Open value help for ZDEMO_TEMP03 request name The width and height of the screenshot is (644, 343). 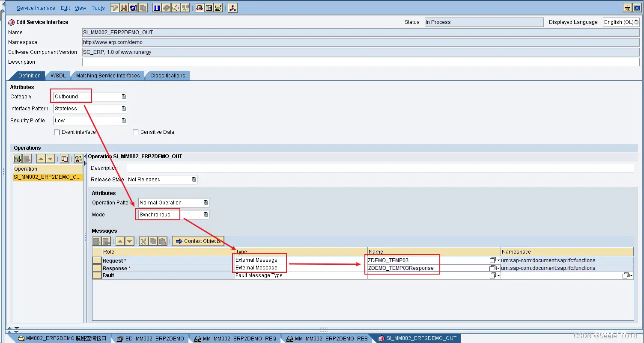495,260
